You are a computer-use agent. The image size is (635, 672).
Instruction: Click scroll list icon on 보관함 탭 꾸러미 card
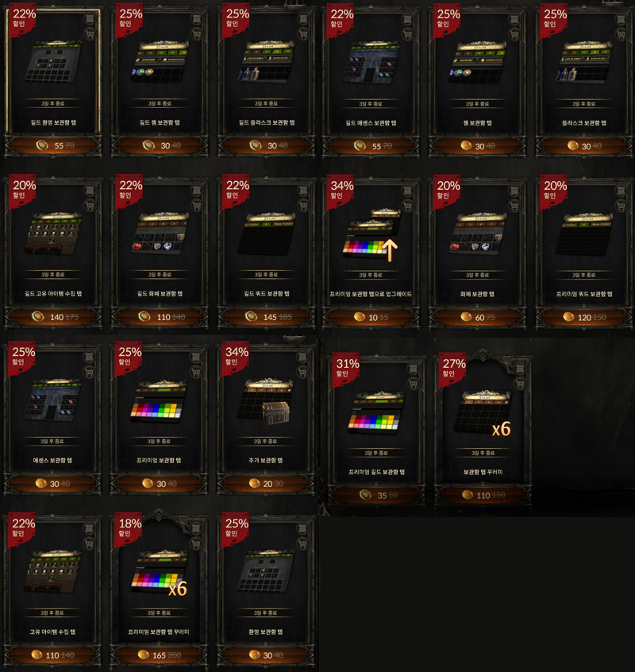point(519,369)
